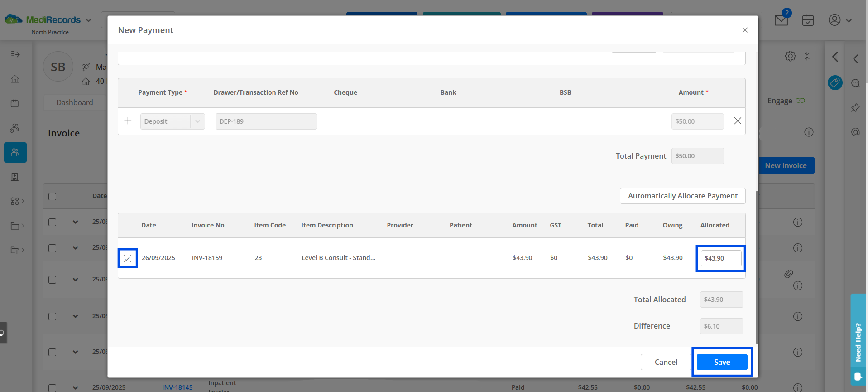Viewport: 868px width, 392px height.
Task: Expand the INV-18145 invoice row chevron
Action: [75, 387]
